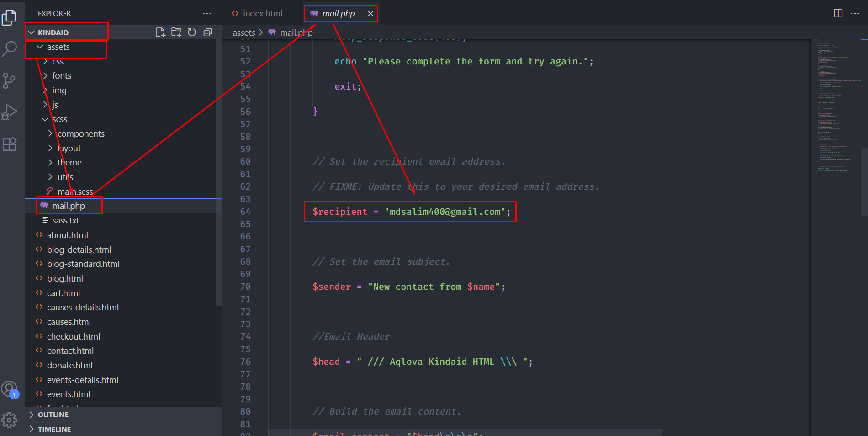Switch to the index.html tab
The image size is (868, 436).
[x=257, y=14]
